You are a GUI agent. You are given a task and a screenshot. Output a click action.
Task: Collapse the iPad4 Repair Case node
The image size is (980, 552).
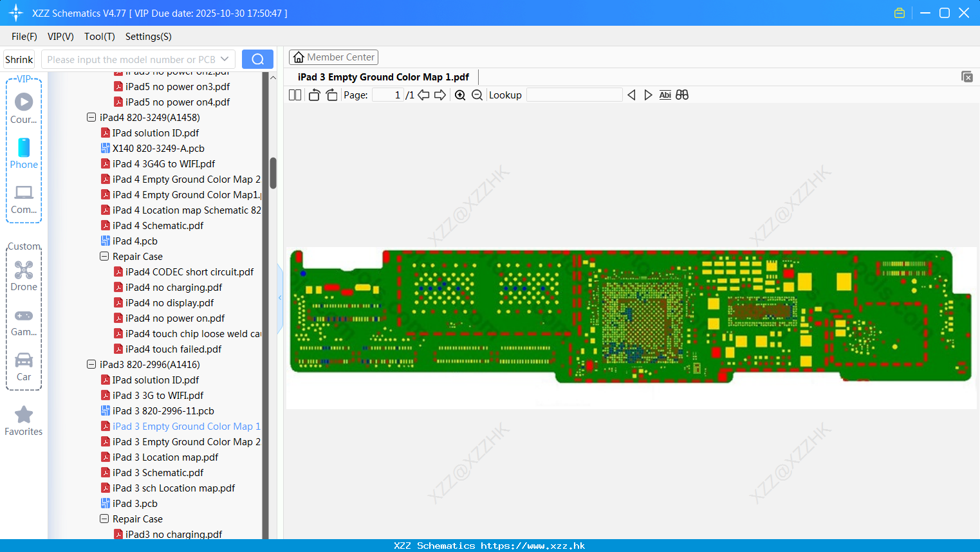104,257
